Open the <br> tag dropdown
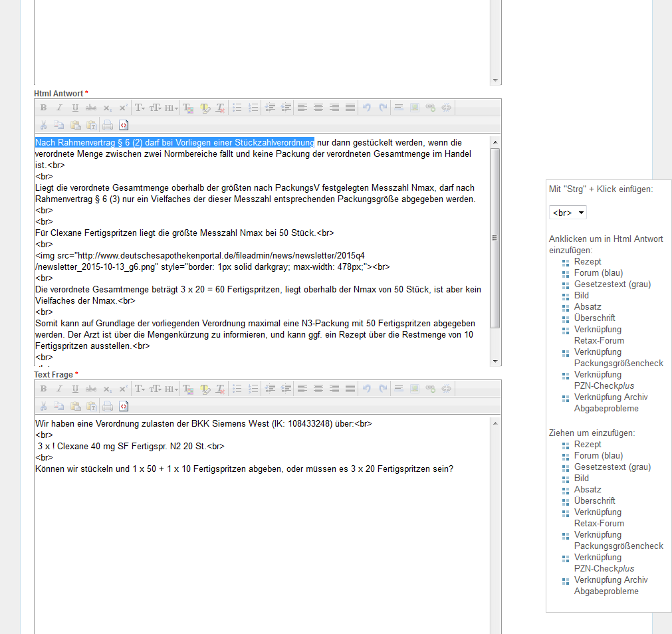The image size is (672, 634). (568, 213)
